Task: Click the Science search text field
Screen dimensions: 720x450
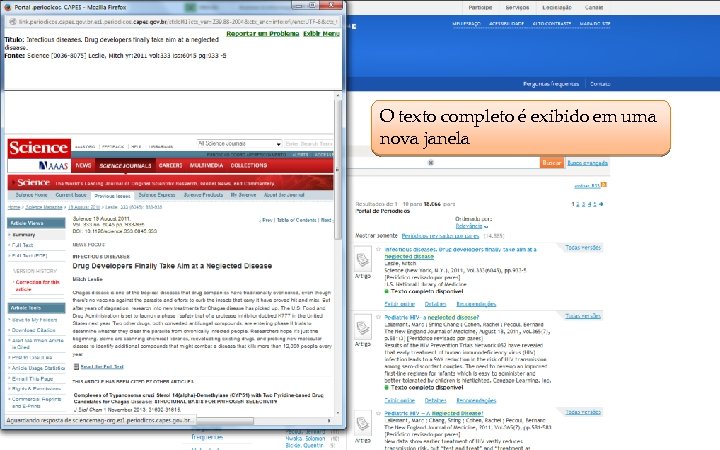Action: pos(309,144)
